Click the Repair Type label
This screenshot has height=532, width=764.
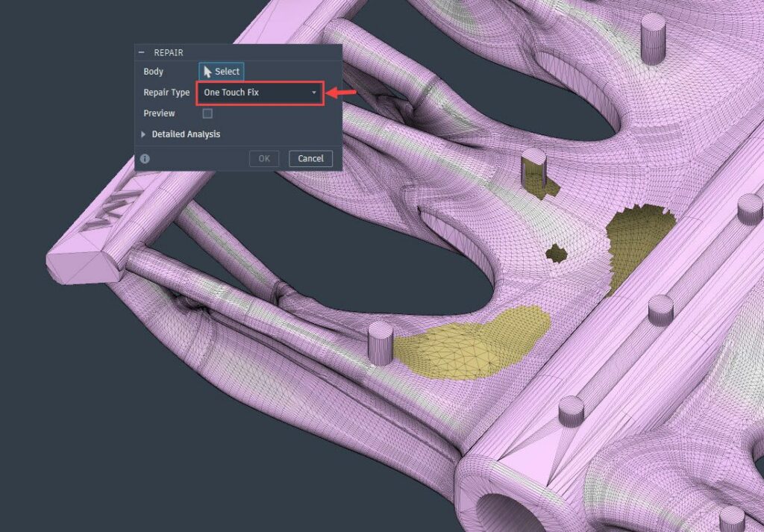click(166, 93)
